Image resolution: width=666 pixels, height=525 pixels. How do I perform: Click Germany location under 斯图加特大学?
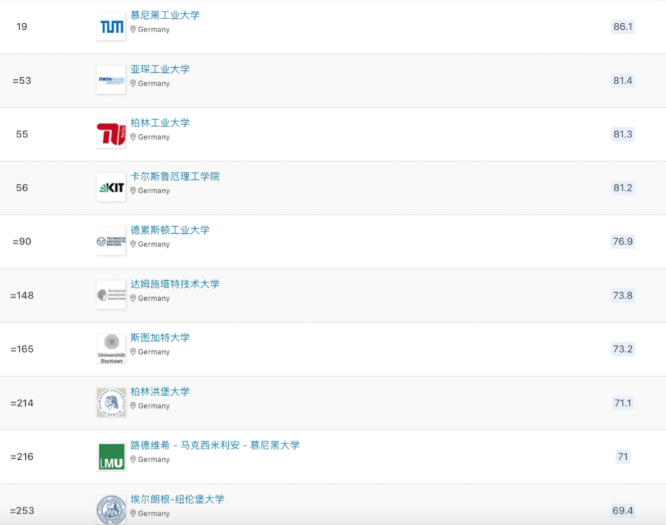(x=150, y=352)
